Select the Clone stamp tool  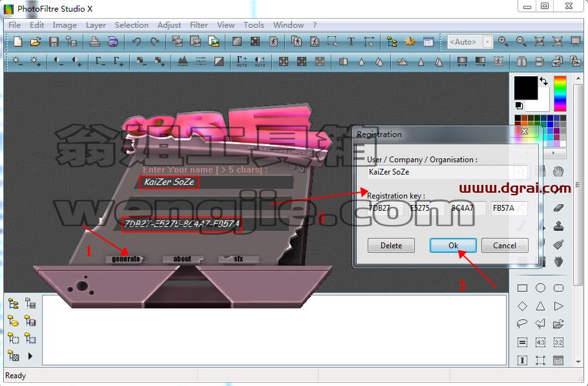(x=558, y=226)
